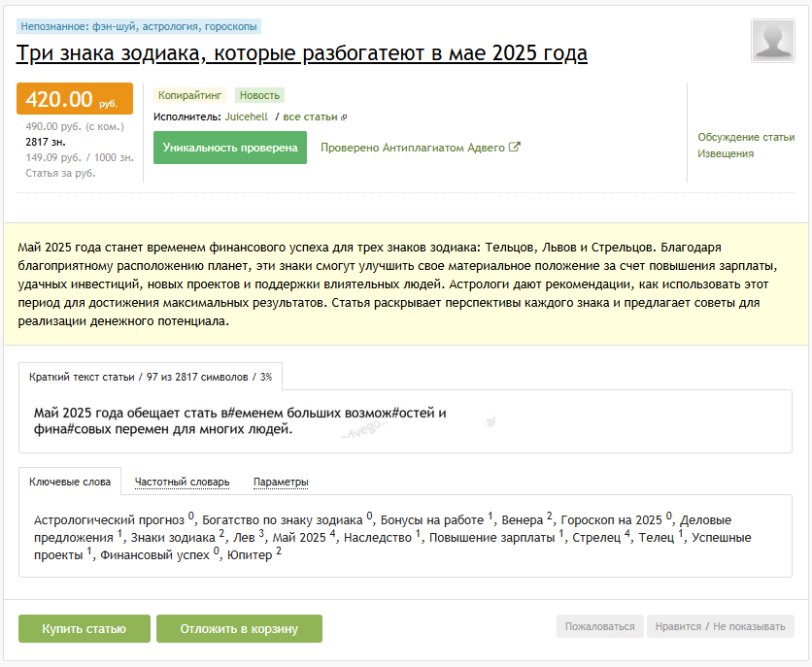812x667 pixels.
Task: Click the 149.09 руб. / 1000 зн. rate
Action: (x=80, y=157)
